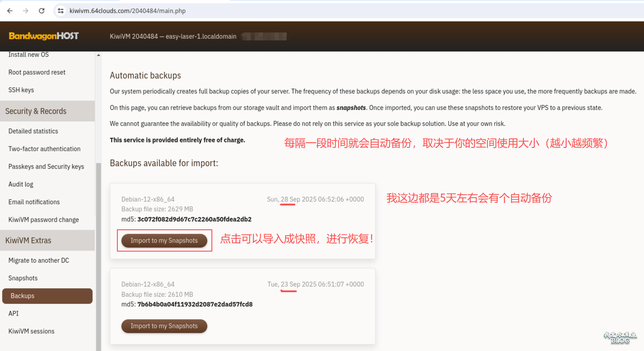
Task: Open Root password reset
Action: (37, 72)
